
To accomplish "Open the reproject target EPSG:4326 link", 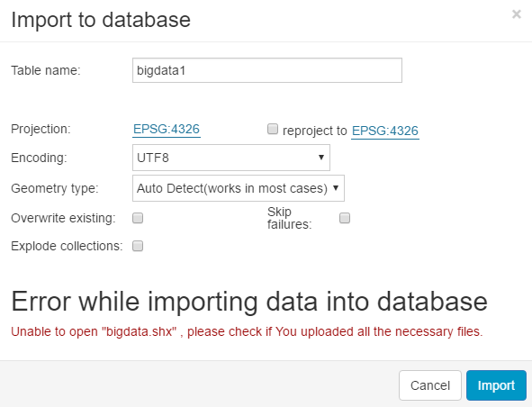I will [385, 131].
